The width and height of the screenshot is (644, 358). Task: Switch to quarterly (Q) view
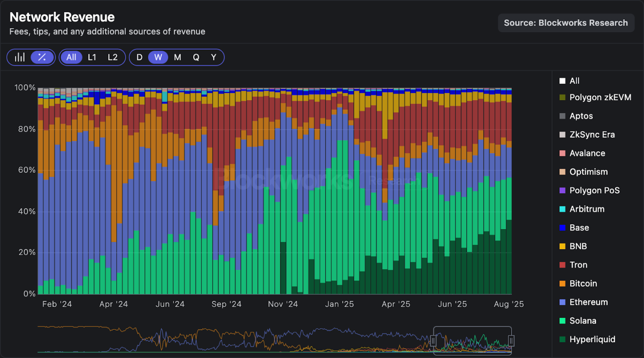[x=196, y=57]
